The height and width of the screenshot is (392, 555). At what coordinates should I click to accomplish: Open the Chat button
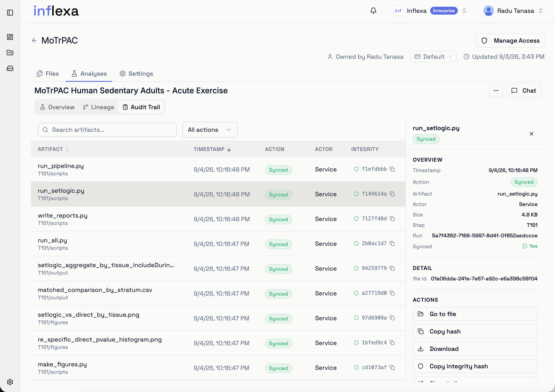524,90
